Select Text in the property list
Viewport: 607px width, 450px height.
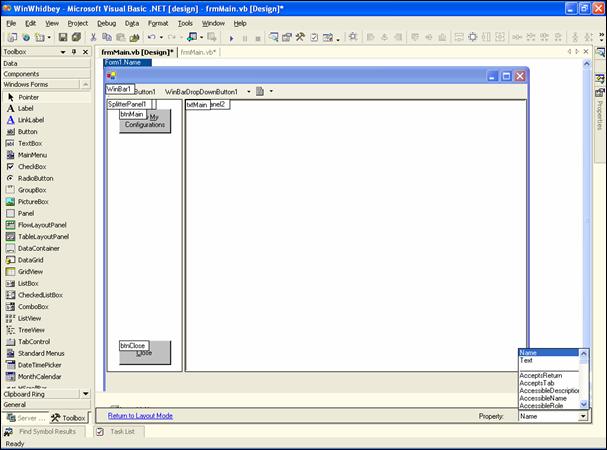pyautogui.click(x=549, y=360)
